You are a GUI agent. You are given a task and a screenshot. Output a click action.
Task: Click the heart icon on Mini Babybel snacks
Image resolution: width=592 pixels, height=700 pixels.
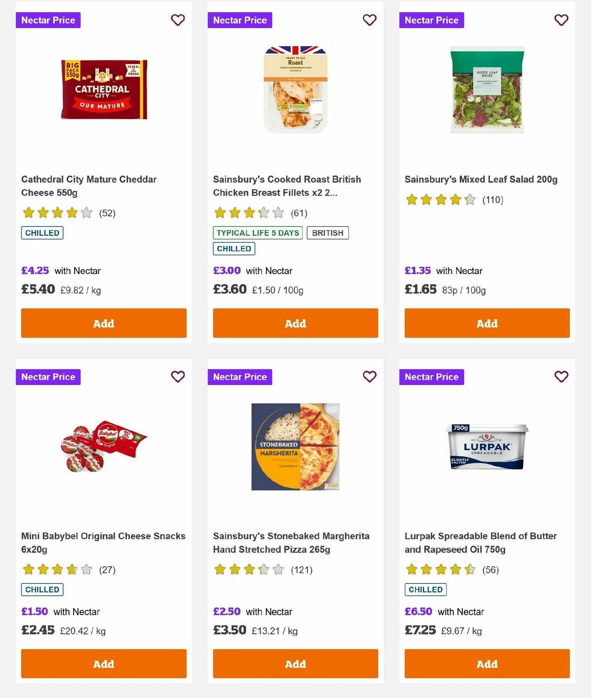tap(178, 376)
